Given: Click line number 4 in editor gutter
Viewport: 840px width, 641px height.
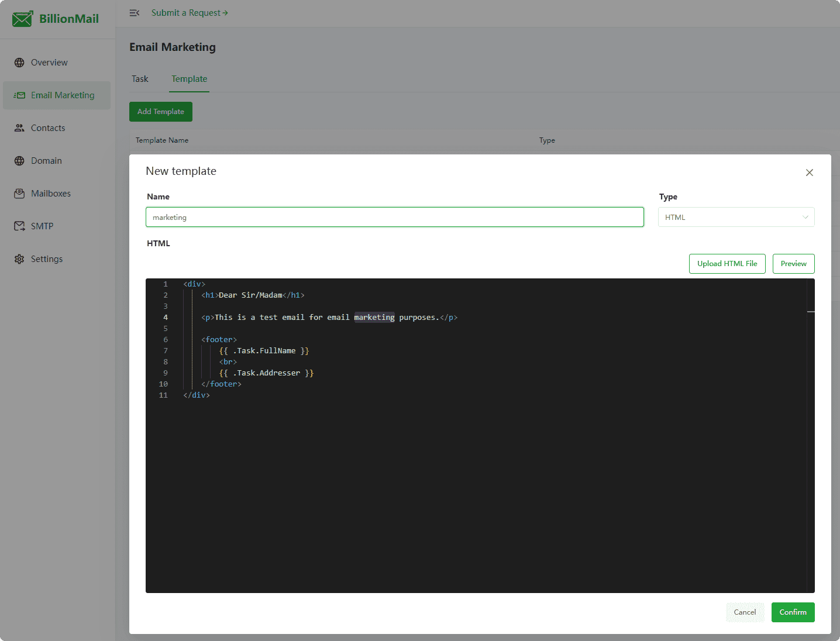Looking at the screenshot, I should pos(166,318).
